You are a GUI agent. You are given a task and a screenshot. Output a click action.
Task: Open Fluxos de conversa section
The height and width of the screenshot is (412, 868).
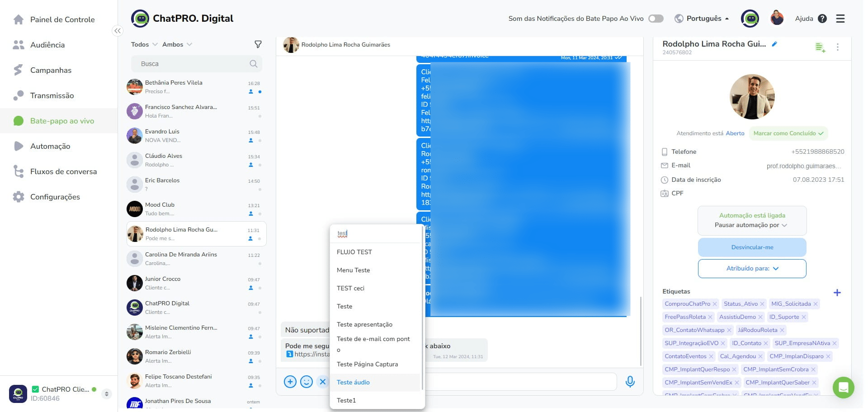pos(63,171)
